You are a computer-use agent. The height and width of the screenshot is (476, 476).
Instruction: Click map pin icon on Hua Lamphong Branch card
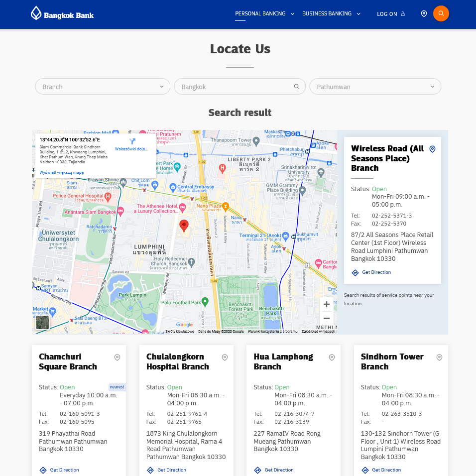click(x=332, y=357)
